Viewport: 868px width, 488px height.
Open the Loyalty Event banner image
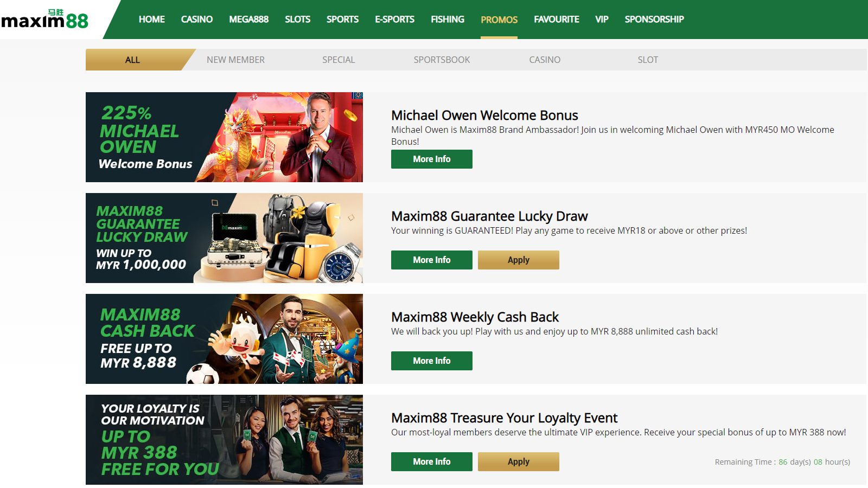pyautogui.click(x=224, y=440)
